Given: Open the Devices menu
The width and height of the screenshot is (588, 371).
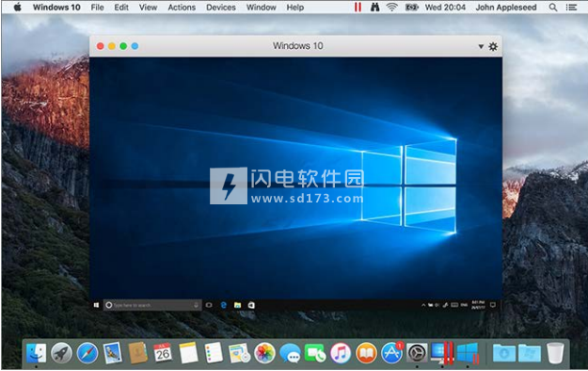Looking at the screenshot, I should (221, 8).
